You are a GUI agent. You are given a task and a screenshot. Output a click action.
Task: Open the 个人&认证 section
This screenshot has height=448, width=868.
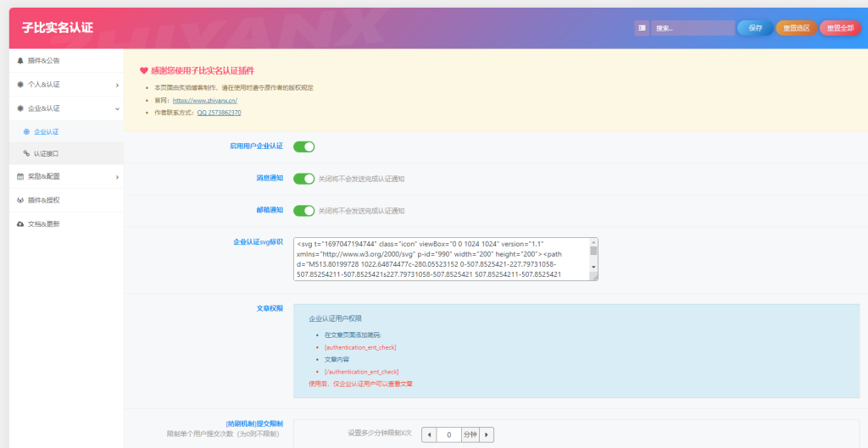pos(66,85)
